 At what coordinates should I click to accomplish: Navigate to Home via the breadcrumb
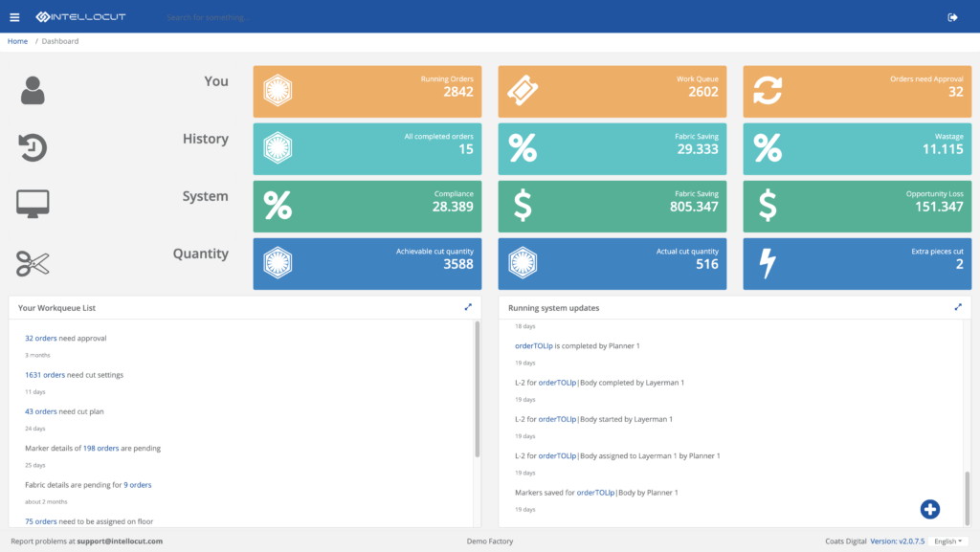pyautogui.click(x=17, y=41)
